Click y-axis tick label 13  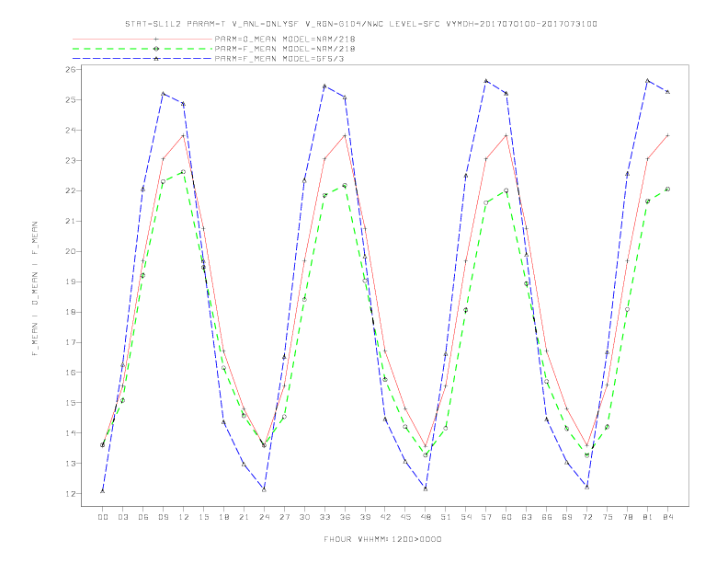(71, 464)
